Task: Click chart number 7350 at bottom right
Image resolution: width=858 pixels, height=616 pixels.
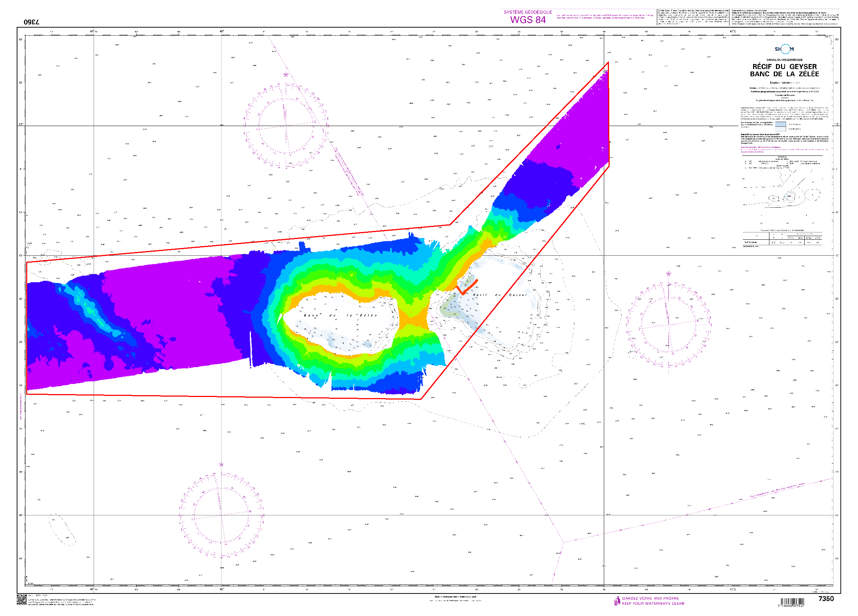Action: pos(825,599)
